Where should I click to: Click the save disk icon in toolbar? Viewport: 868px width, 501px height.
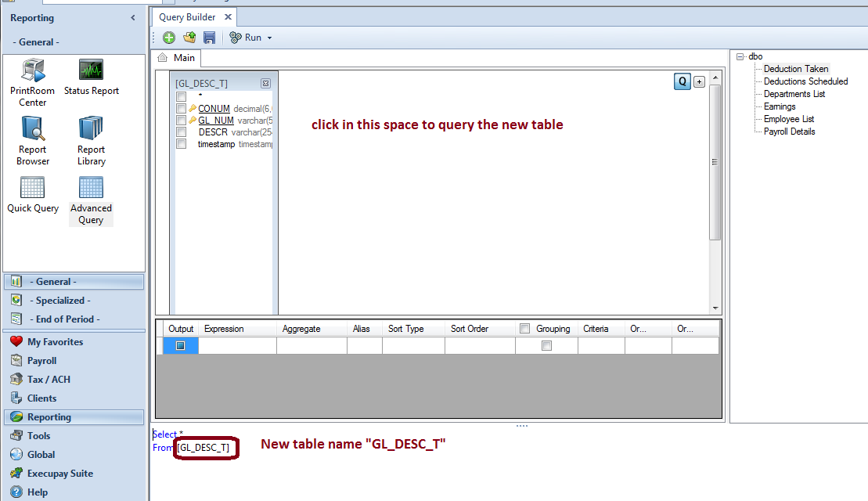pyautogui.click(x=209, y=38)
